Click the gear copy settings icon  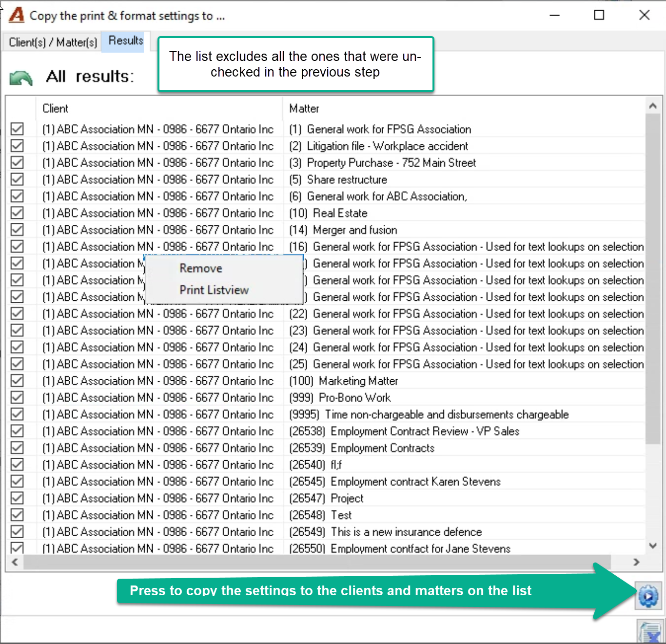click(648, 596)
